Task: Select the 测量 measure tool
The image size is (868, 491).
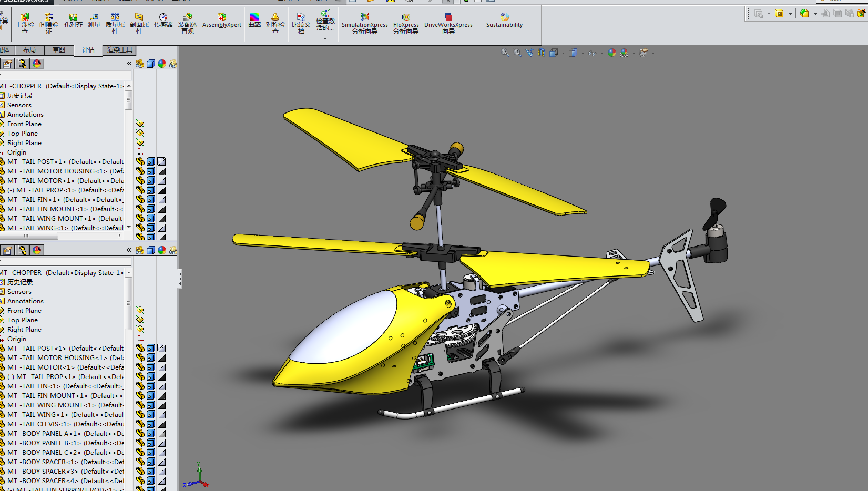Action: coord(94,21)
